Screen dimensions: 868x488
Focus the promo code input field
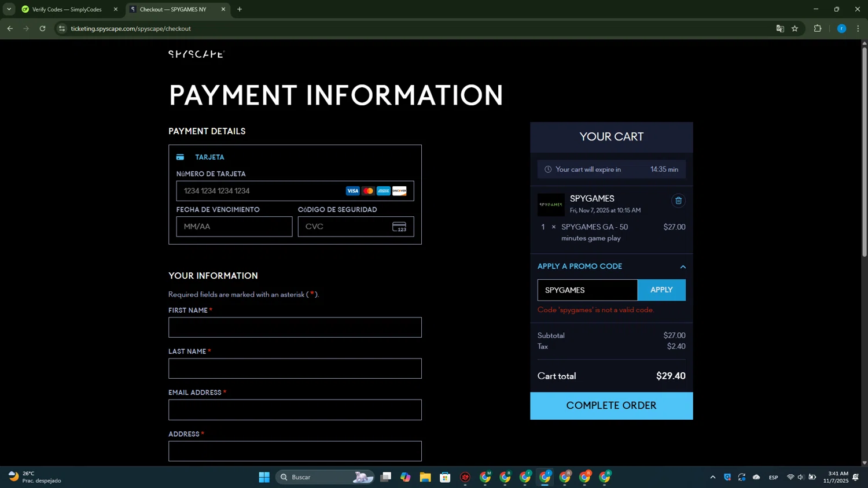(587, 290)
